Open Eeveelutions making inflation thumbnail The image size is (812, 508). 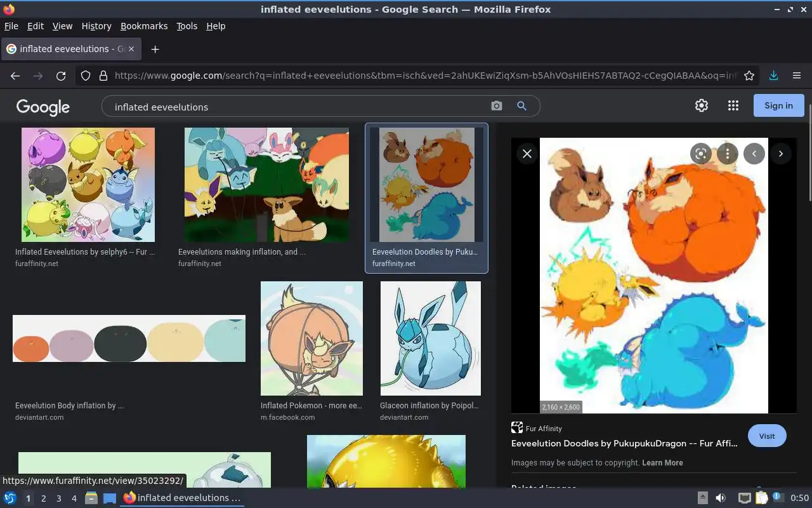tap(266, 185)
